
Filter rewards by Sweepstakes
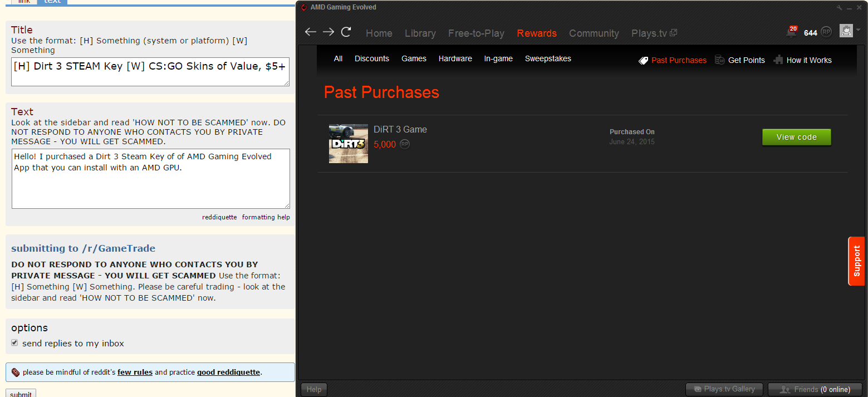coord(548,58)
